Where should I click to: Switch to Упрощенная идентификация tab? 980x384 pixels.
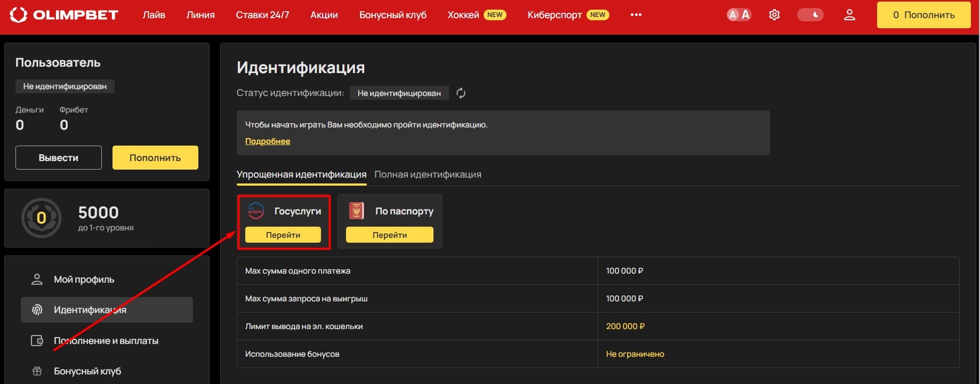tap(301, 175)
